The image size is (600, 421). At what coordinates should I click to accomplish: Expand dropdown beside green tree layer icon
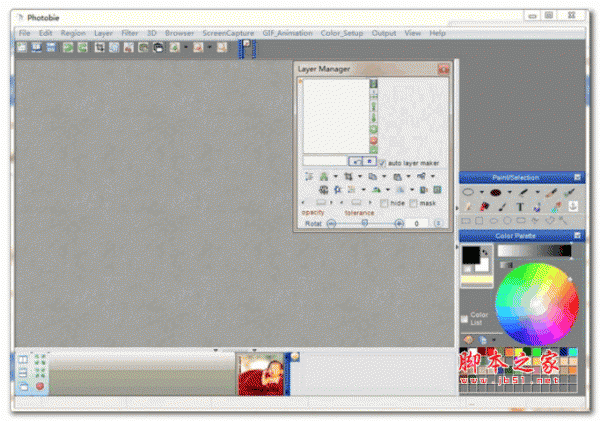pos(336,176)
